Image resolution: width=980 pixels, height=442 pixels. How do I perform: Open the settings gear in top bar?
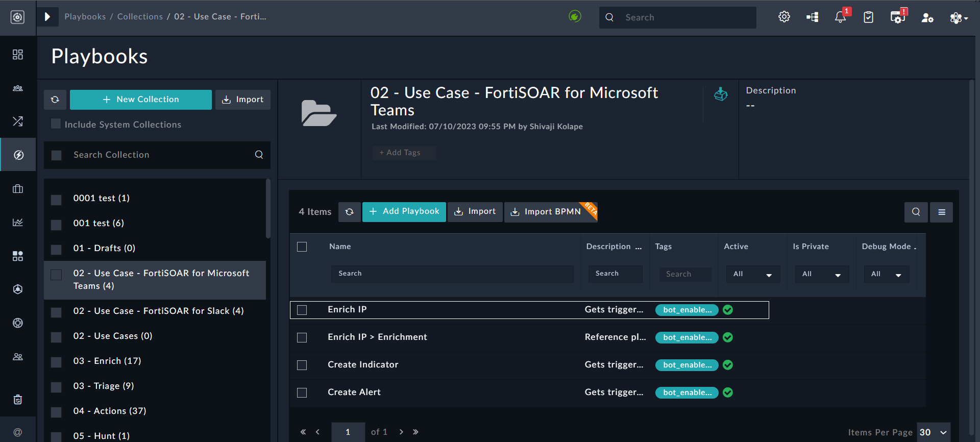[x=784, y=17]
